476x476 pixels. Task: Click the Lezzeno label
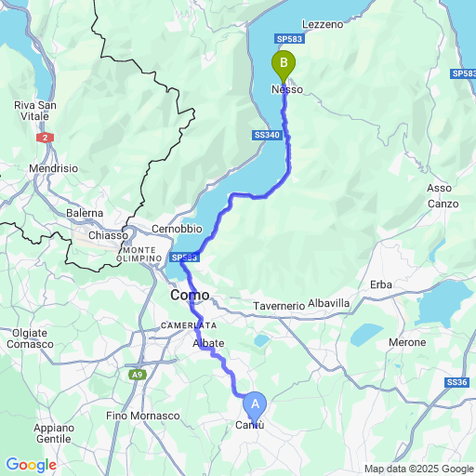[323, 24]
